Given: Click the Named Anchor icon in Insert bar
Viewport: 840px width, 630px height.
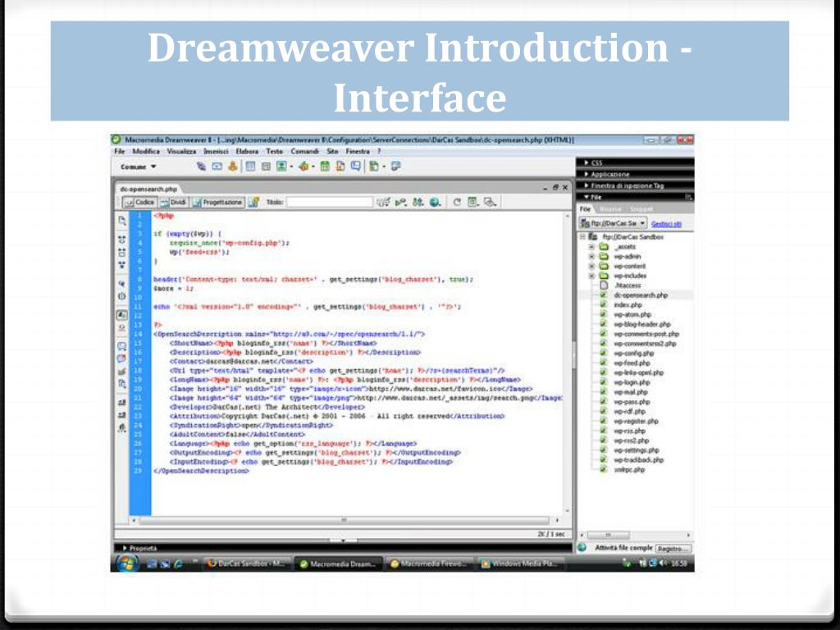Looking at the screenshot, I should pyautogui.click(x=232, y=167).
